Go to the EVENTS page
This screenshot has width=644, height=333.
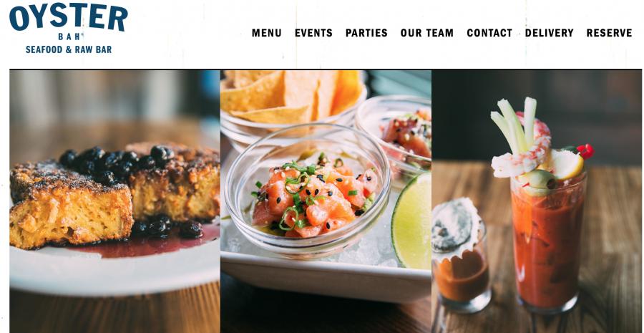313,33
